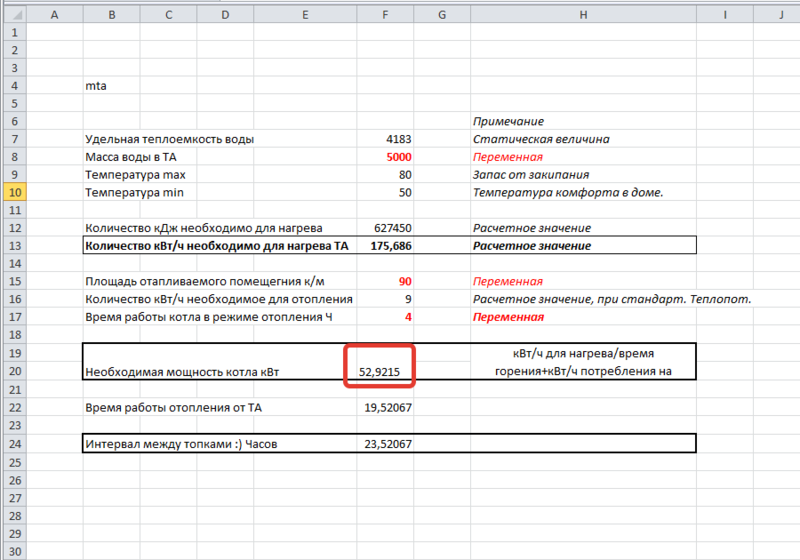
Task: Click the "Примечание" heading cell
Action: (507, 121)
